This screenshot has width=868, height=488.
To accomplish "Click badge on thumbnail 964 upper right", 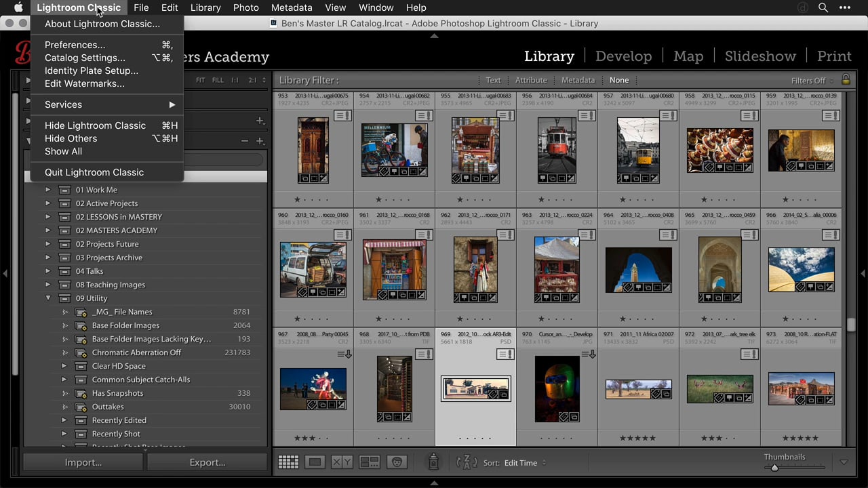I will coord(667,235).
